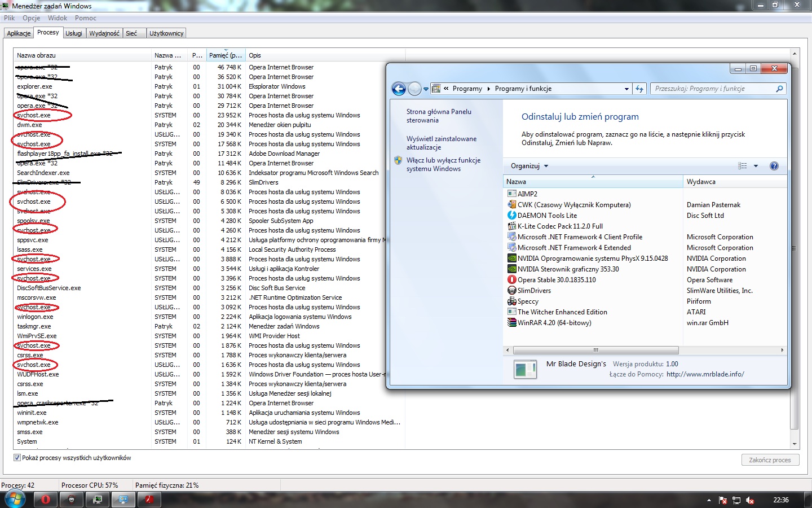Viewport: 812px width, 508px height.
Task: Click the .NET Framework 4 Extended icon
Action: [x=512, y=247]
